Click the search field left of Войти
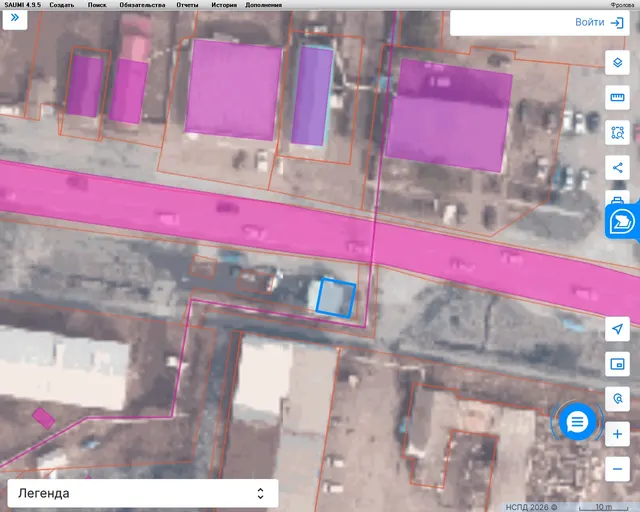The height and width of the screenshot is (512, 640). pos(510,22)
